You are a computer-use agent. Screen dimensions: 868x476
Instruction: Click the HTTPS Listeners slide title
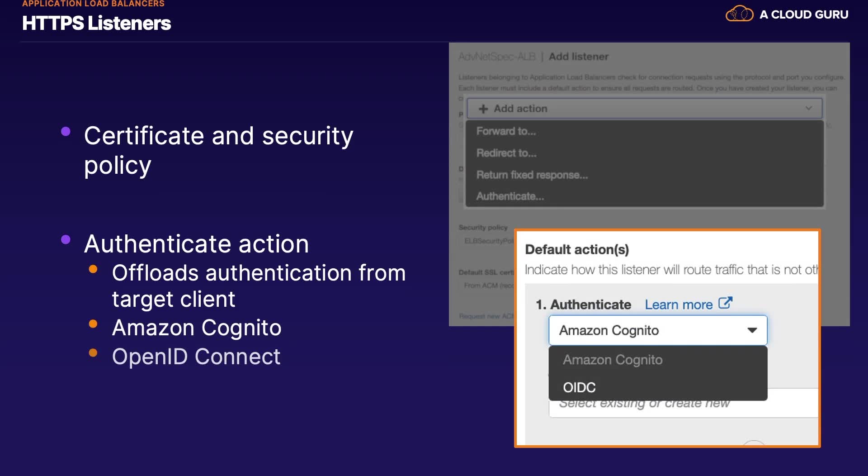pos(96,23)
